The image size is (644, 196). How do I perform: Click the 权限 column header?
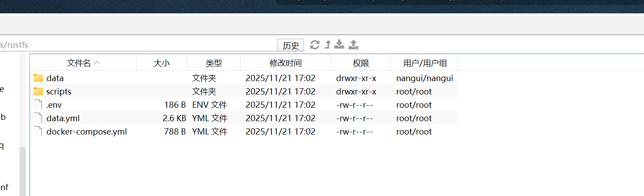pyautogui.click(x=360, y=63)
